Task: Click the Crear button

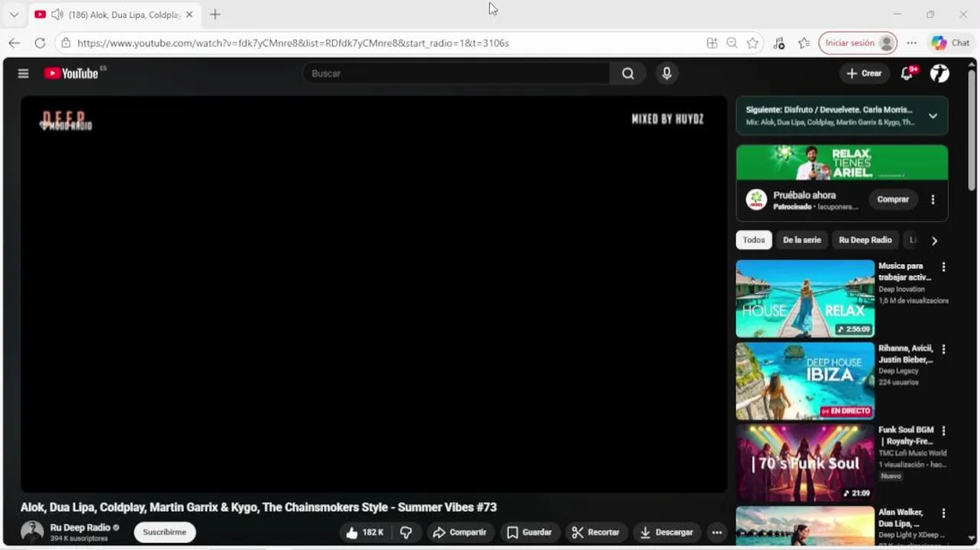Action: click(x=864, y=73)
